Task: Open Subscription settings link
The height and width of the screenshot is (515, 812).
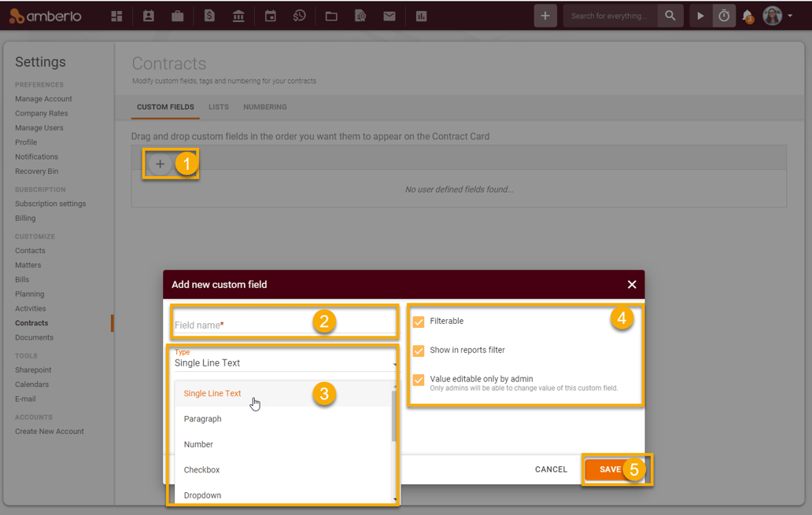Action: click(x=50, y=204)
